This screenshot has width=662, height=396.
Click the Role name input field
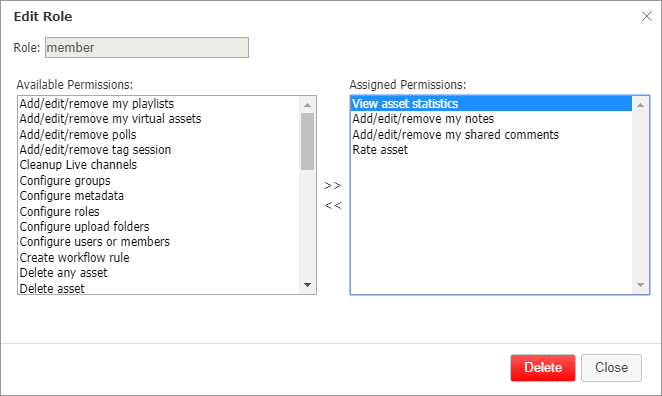147,47
